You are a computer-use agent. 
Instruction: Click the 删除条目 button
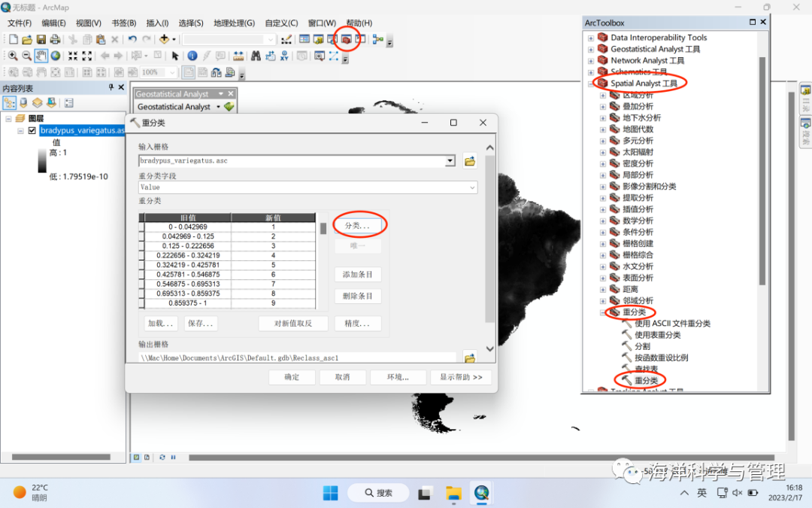click(x=358, y=296)
